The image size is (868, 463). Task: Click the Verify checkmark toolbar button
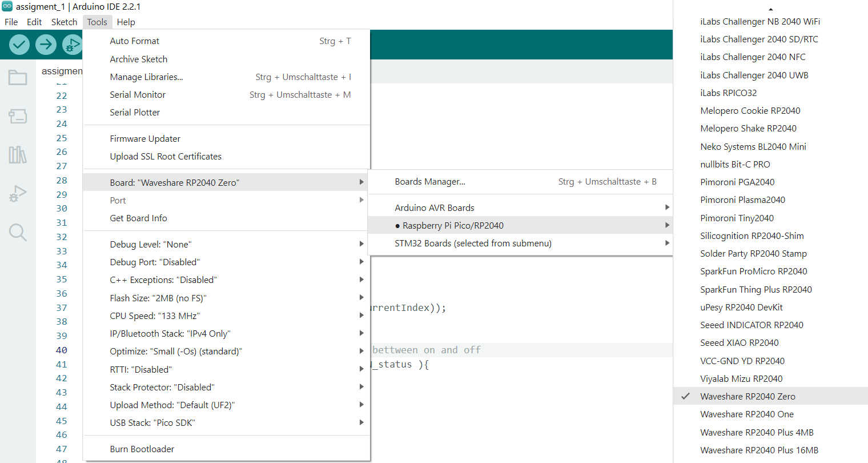click(19, 44)
